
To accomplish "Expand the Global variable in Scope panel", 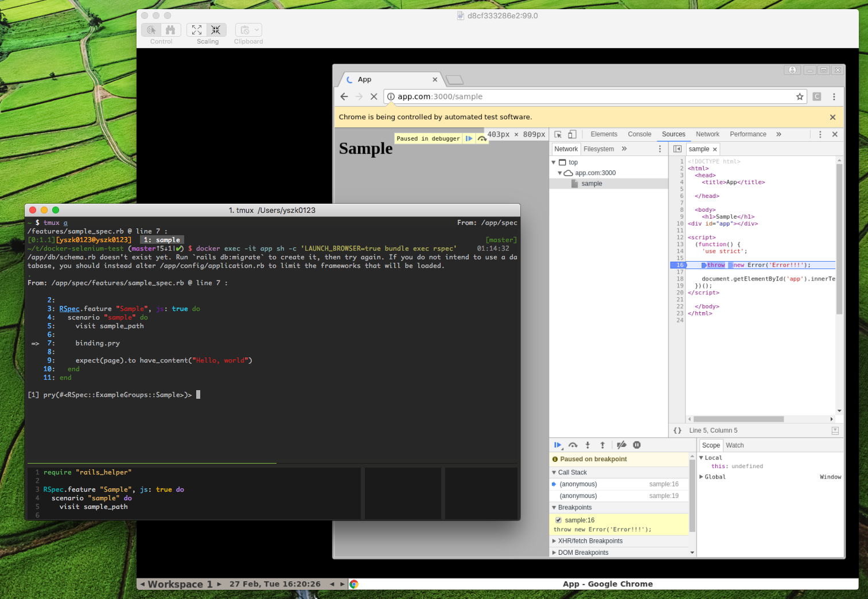I will (x=701, y=476).
